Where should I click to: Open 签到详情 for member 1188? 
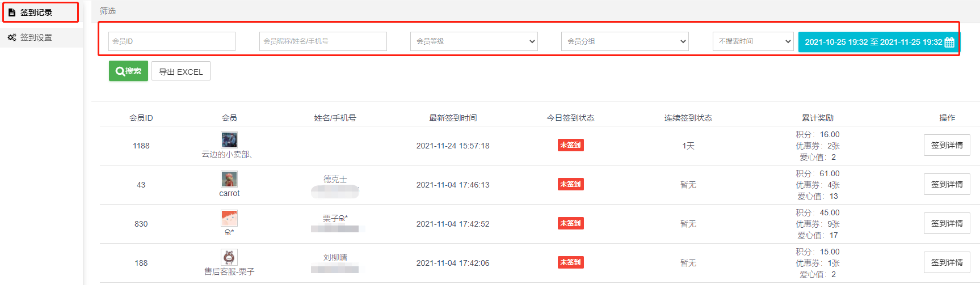[947, 145]
